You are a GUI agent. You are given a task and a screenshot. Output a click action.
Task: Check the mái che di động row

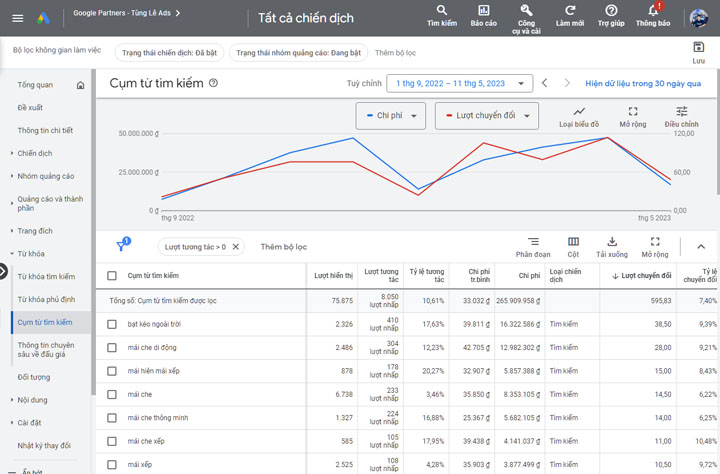pyautogui.click(x=112, y=348)
